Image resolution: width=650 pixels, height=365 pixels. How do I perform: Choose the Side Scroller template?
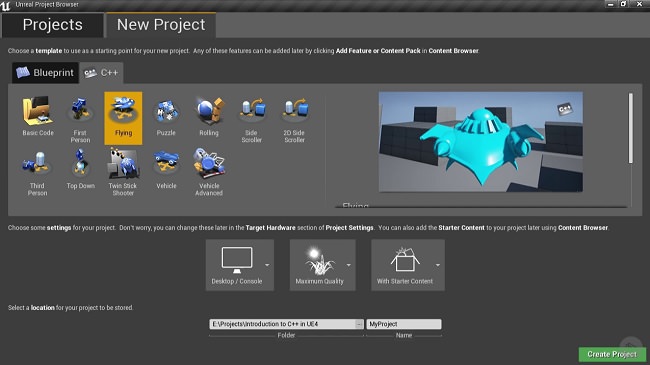pos(252,118)
